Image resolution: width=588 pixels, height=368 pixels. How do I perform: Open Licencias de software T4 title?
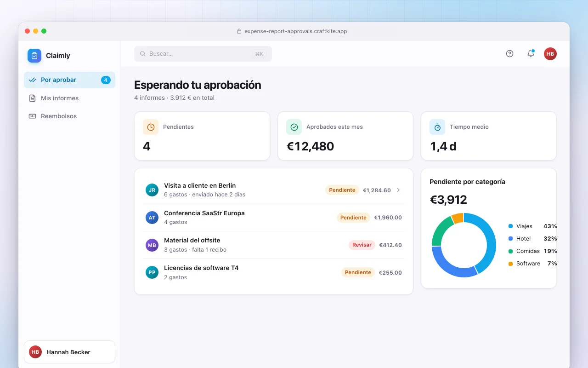click(201, 268)
